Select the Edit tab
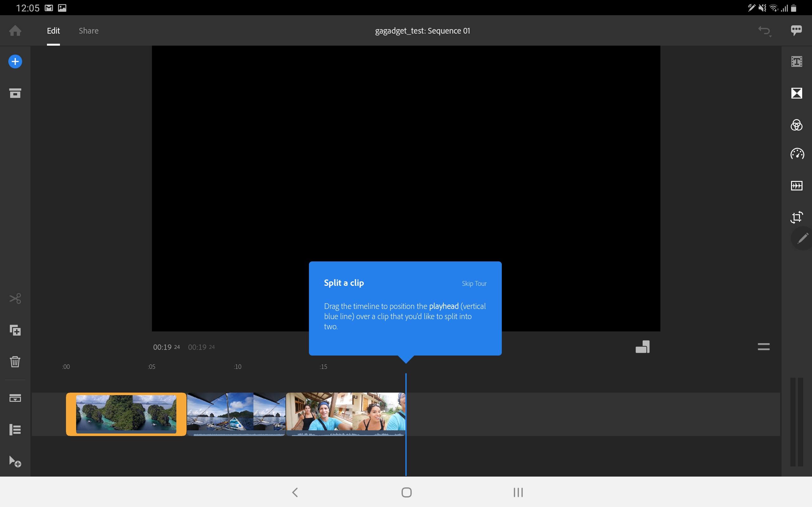 click(x=53, y=30)
